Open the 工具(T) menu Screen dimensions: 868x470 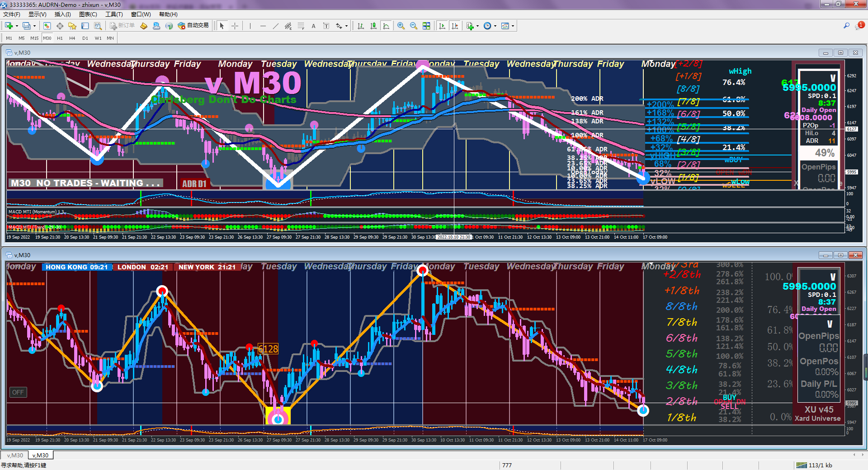(114, 14)
